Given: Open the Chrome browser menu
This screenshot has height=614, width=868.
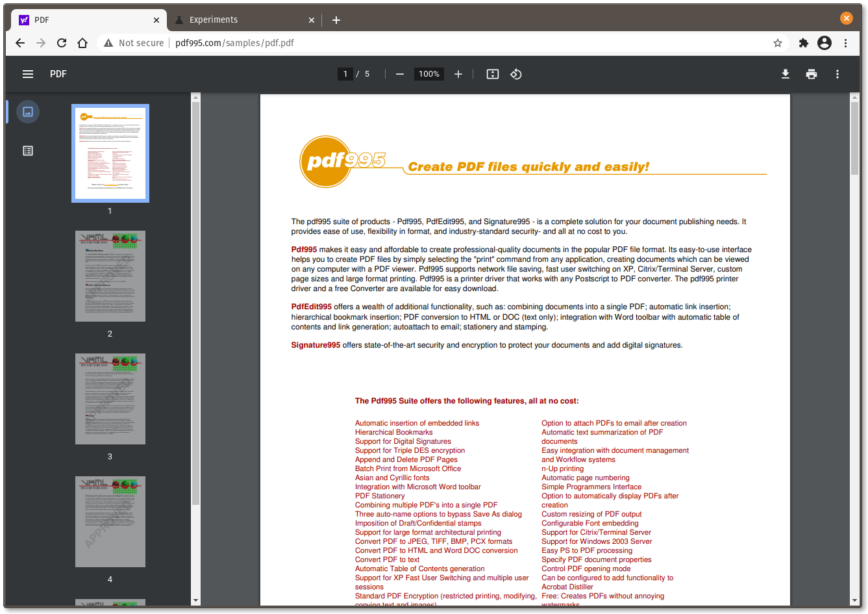Looking at the screenshot, I should point(845,43).
